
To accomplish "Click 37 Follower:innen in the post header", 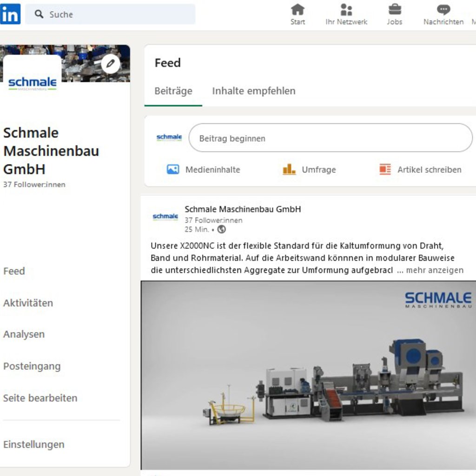I will [213, 220].
